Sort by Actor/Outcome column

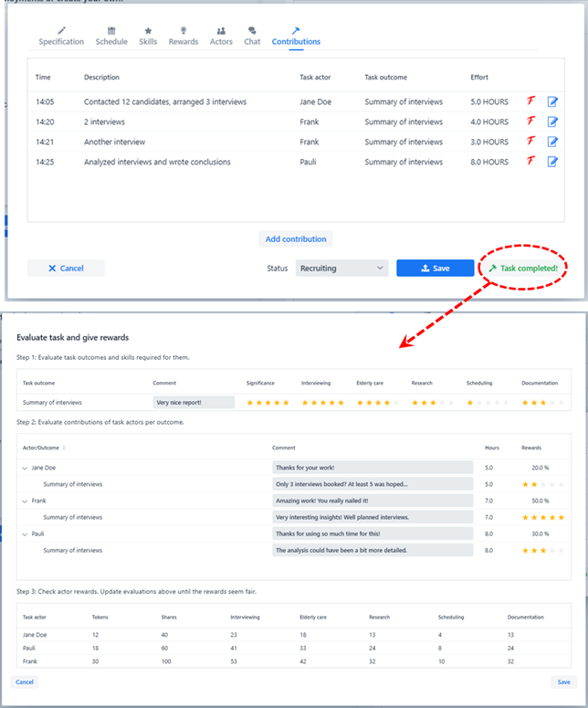click(x=44, y=448)
